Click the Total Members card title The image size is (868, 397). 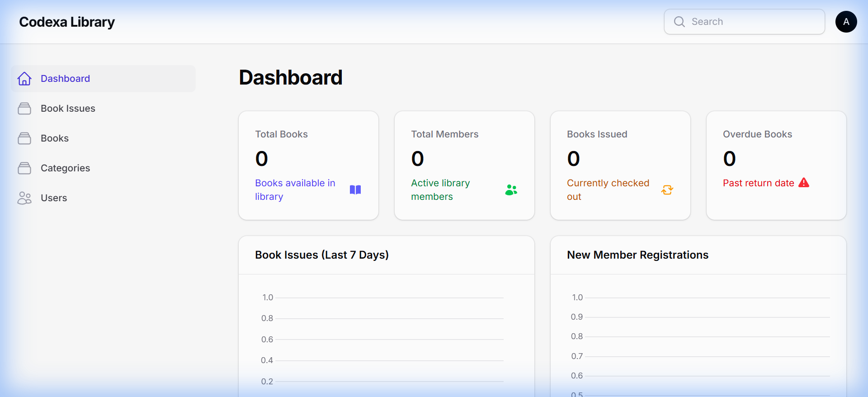tap(445, 134)
